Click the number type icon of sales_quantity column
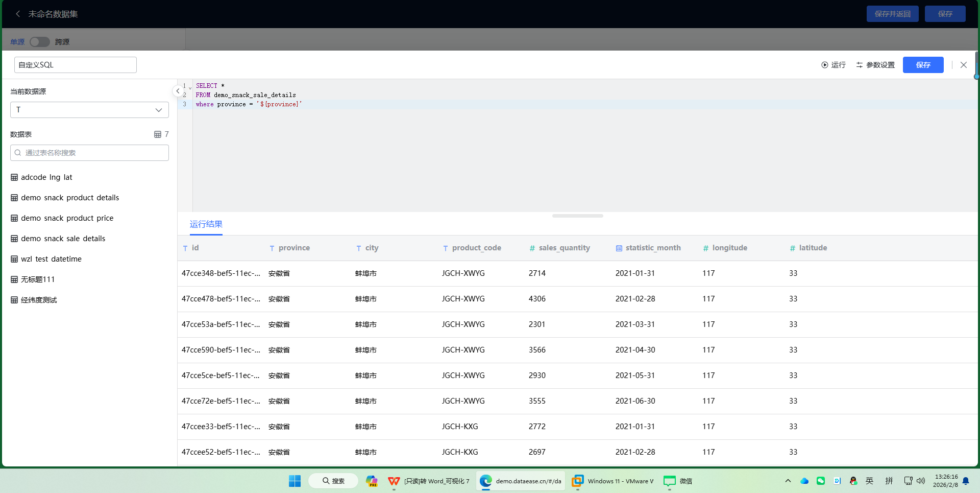This screenshot has height=493, width=980. 532,248
